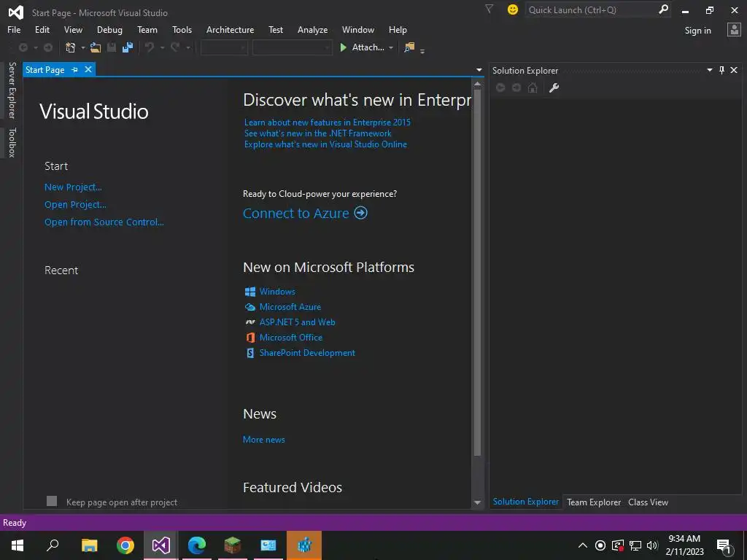This screenshot has height=560, width=747.
Task: Click the New Project... link
Action: [73, 187]
